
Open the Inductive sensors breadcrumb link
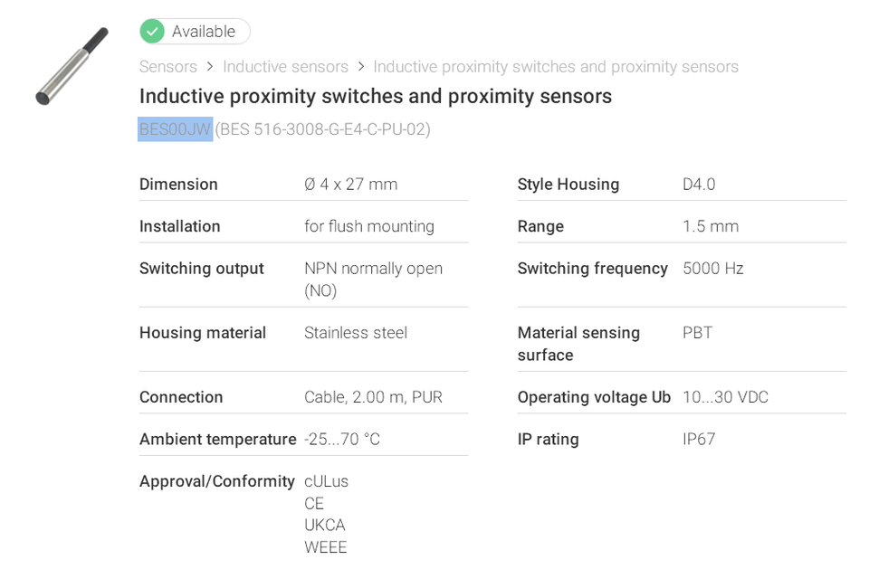point(285,66)
